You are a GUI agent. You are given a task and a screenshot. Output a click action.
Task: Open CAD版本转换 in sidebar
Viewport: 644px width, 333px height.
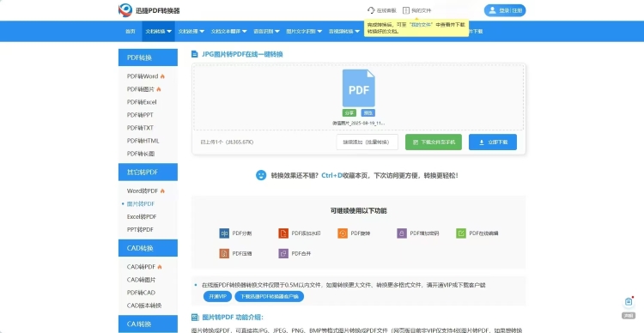click(144, 306)
